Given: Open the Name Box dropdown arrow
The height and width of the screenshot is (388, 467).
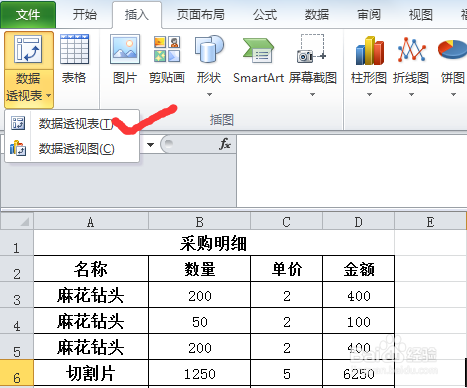Looking at the screenshot, I should [x=150, y=145].
